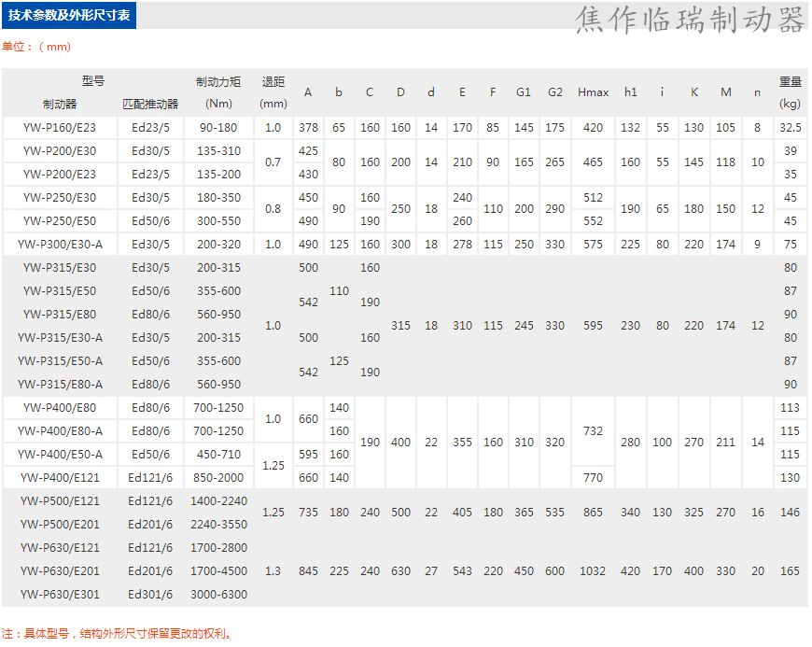Viewport: 812px width, 647px height.
Task: Click the 焦作临瑞制动器 watermark text
Action: point(690,21)
